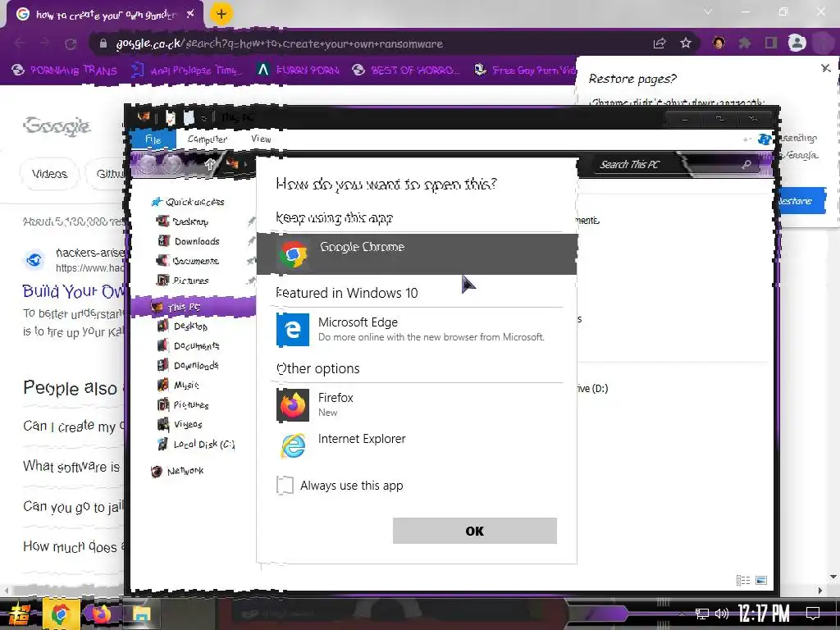Viewport: 840px width, 630px height.
Task: Click Chrome's back arrow
Action: [x=21, y=43]
